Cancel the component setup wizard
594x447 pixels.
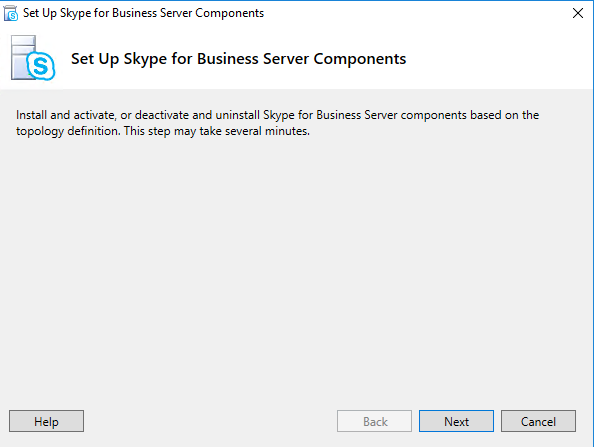tap(538, 421)
